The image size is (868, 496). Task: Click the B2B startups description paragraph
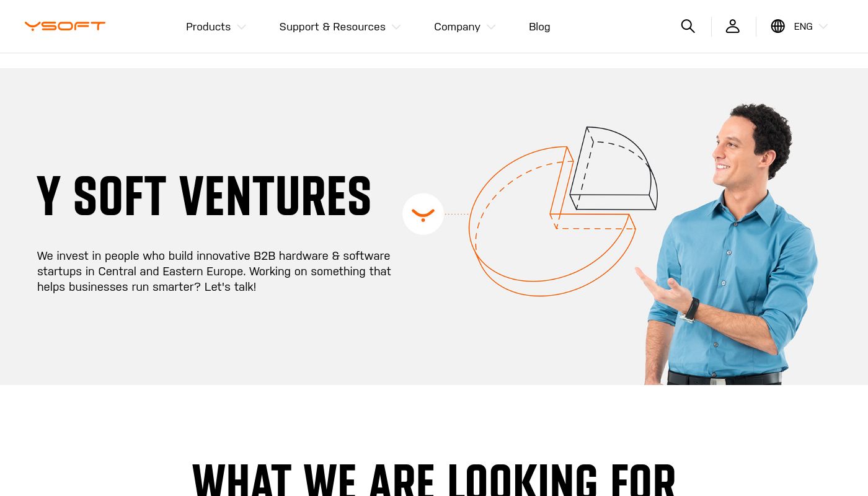(214, 271)
